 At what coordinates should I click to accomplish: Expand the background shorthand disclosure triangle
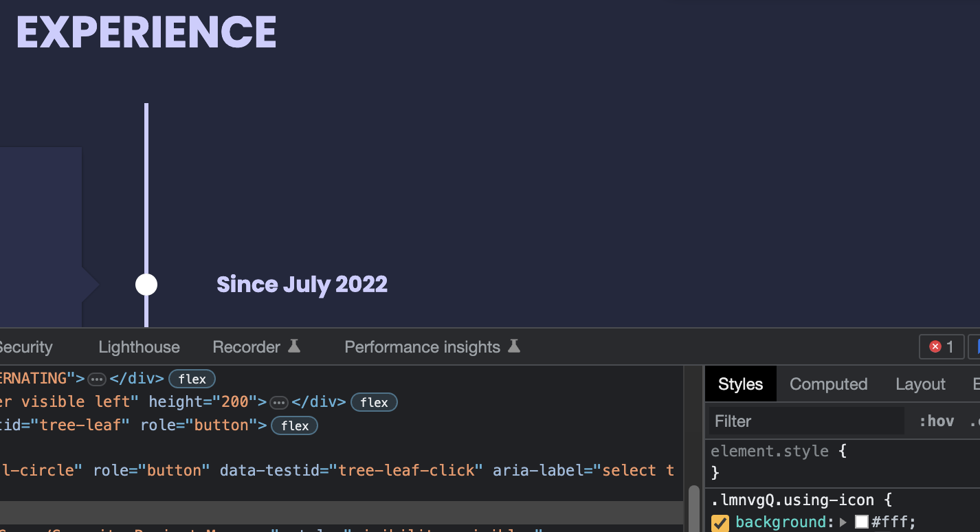[x=843, y=522]
